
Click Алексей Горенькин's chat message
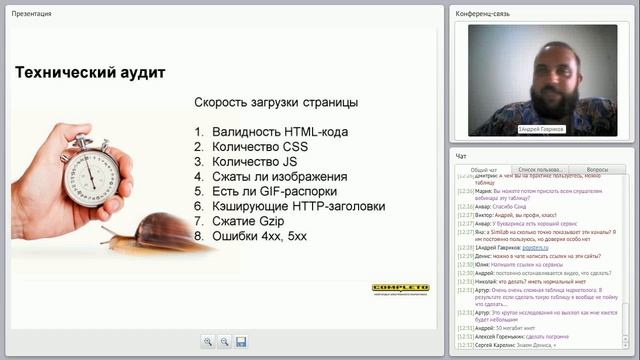513,337
